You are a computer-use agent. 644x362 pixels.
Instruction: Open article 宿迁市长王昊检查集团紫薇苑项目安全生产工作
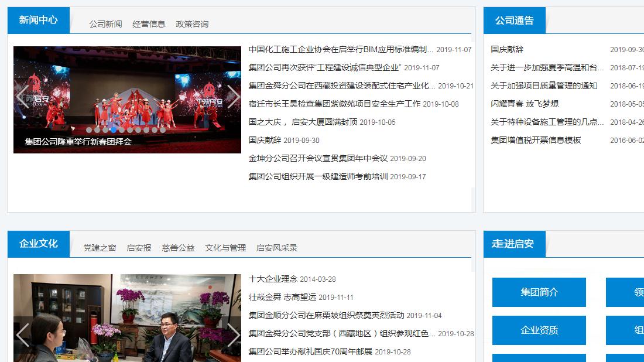click(334, 104)
